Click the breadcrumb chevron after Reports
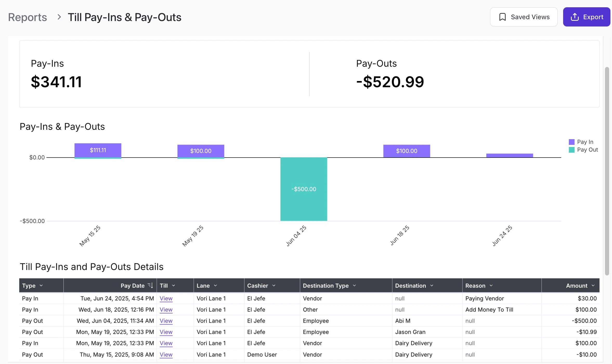 59,17
